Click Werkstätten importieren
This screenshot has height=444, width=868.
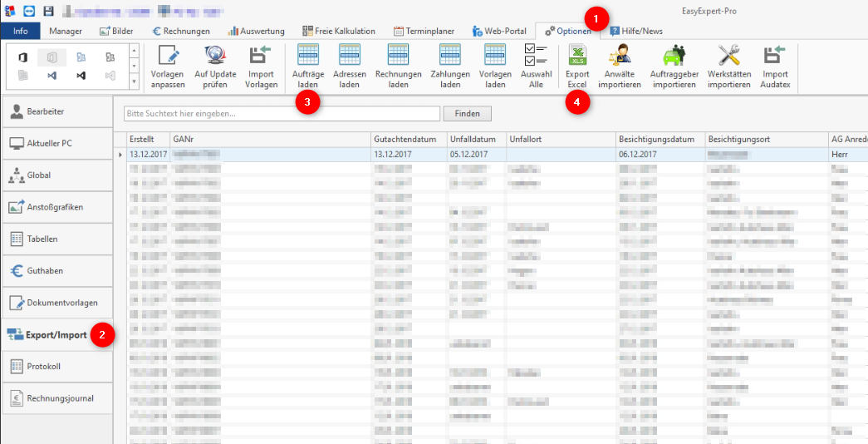click(x=729, y=67)
